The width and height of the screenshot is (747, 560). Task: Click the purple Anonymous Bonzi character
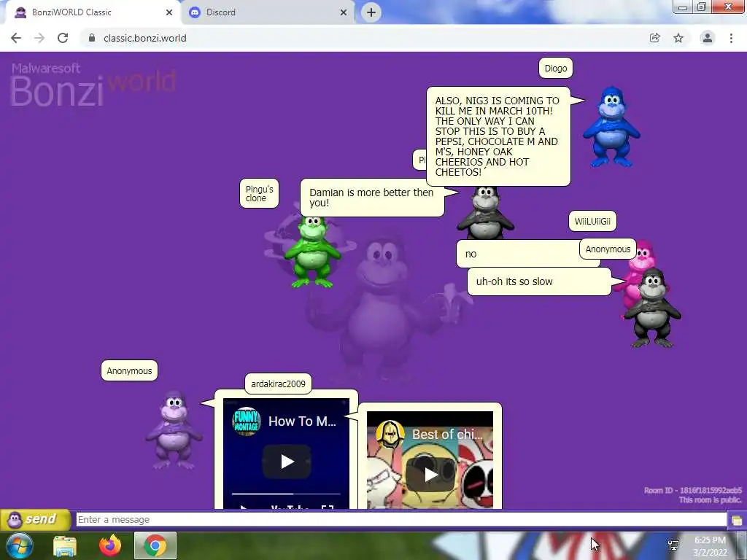pos(174,429)
